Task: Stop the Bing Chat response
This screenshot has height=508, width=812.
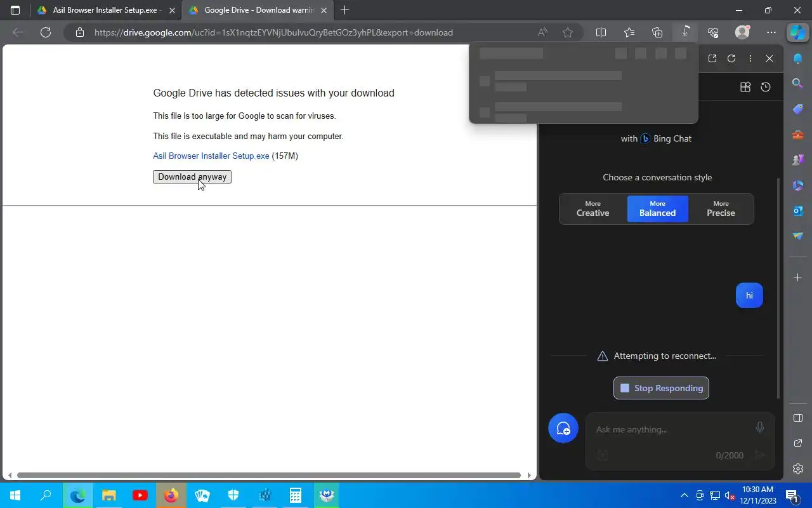Action: coord(661,388)
